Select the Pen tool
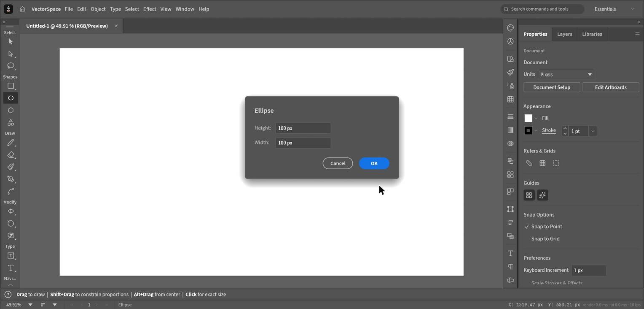This screenshot has height=309, width=644. pyautogui.click(x=11, y=179)
